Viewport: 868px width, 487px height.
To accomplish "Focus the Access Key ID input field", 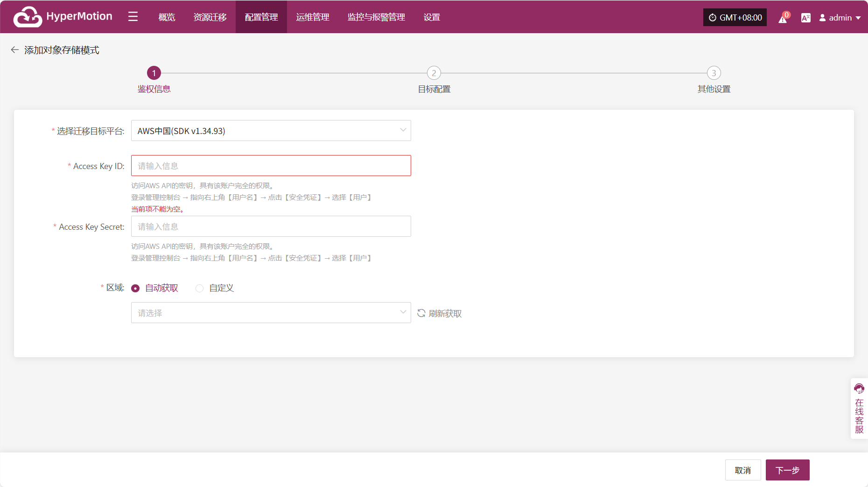I will (x=271, y=166).
